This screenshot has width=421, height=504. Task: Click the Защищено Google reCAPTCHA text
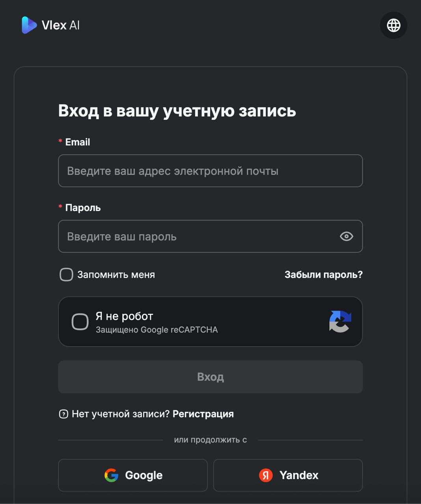coord(157,330)
